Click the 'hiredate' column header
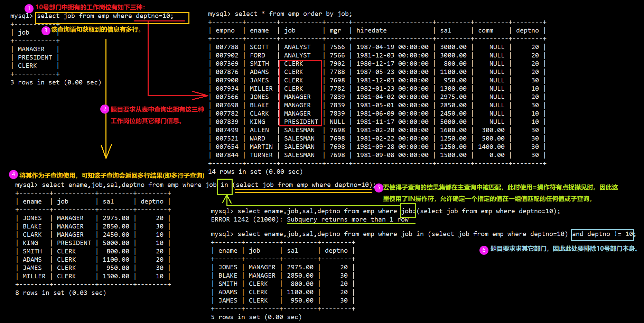 tap(371, 30)
